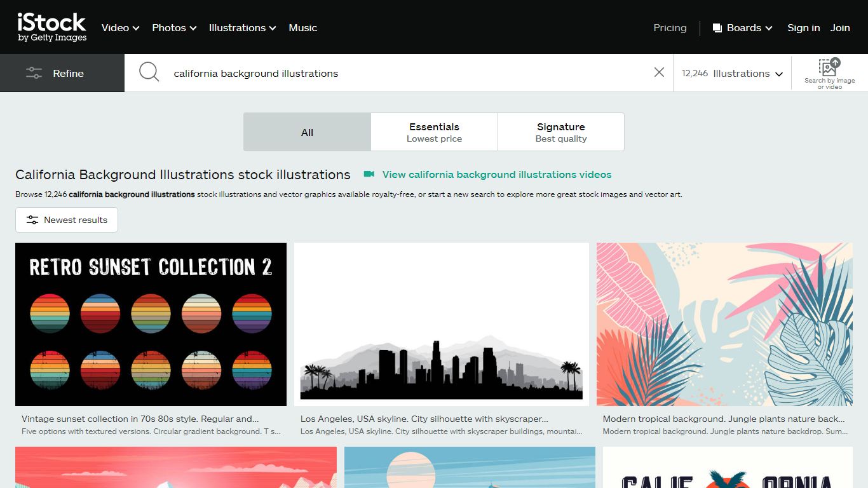Click the Sign in link

[803, 28]
